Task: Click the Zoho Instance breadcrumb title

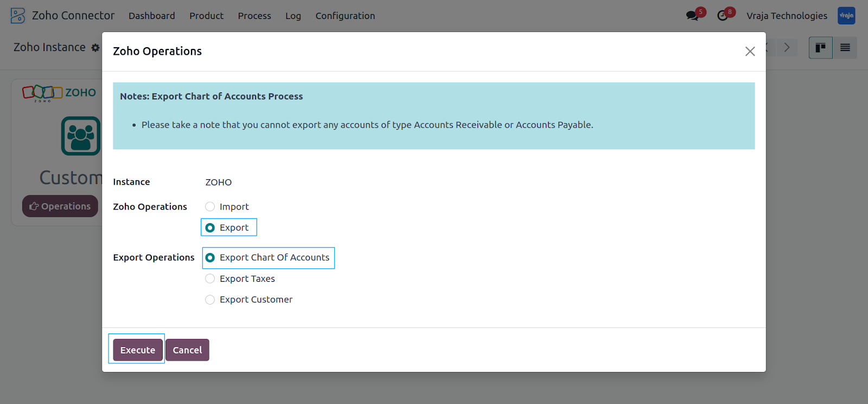Action: [49, 47]
